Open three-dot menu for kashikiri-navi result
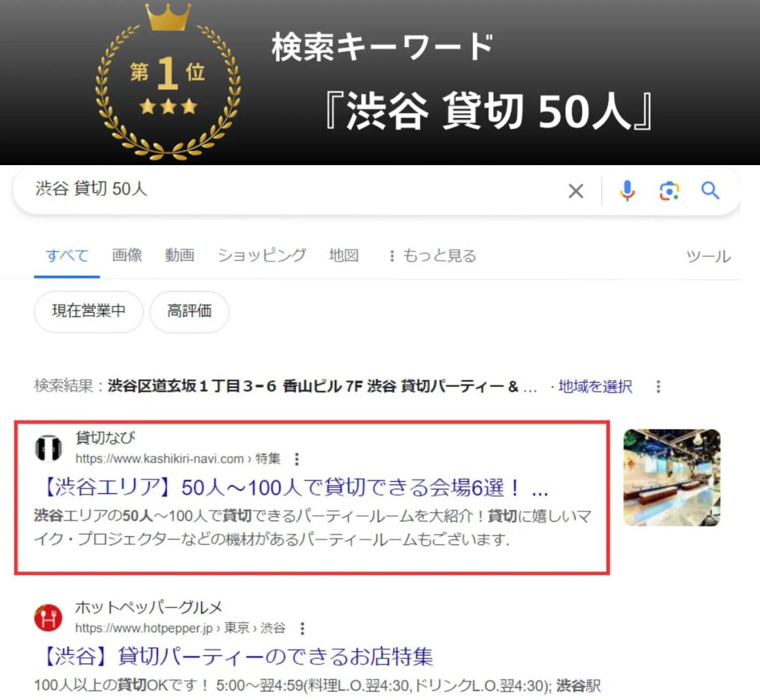This screenshot has width=760, height=700. tap(297, 458)
